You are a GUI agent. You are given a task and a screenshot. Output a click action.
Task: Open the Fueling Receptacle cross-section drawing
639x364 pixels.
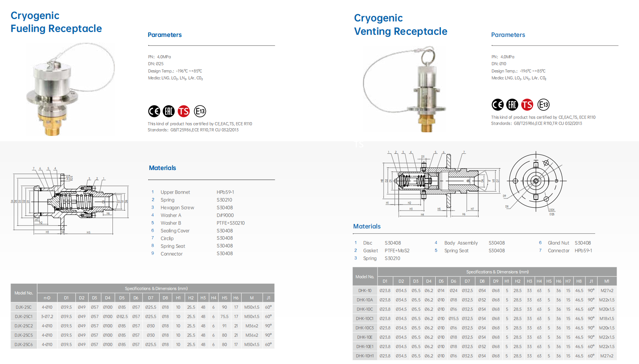(x=70, y=201)
